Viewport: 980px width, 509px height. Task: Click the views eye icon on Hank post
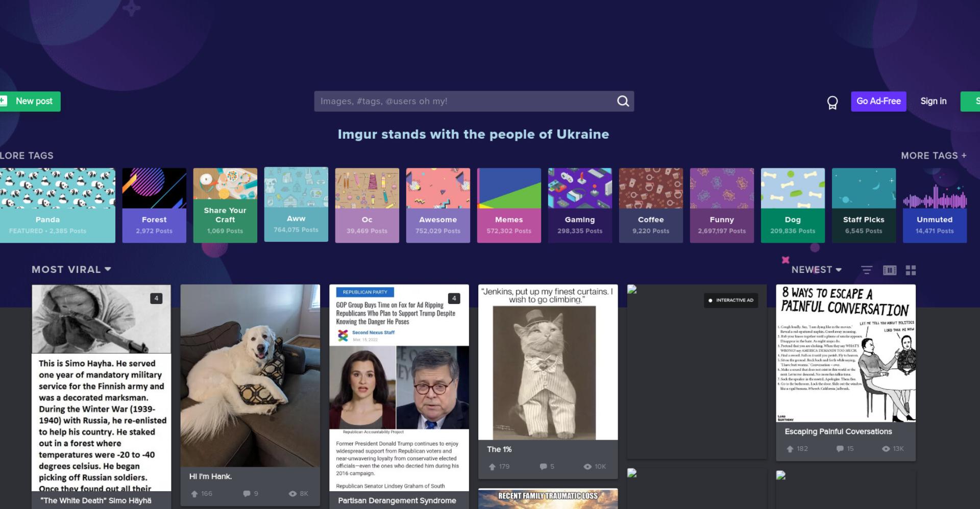click(292, 494)
